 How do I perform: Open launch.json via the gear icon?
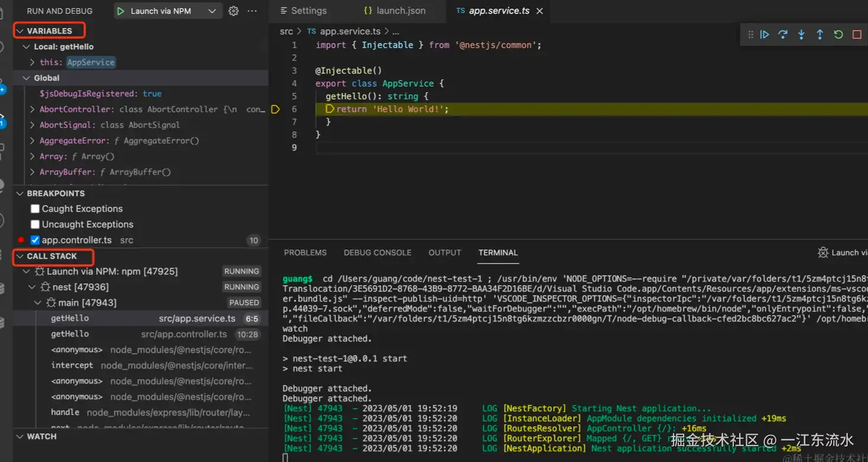pyautogui.click(x=233, y=11)
